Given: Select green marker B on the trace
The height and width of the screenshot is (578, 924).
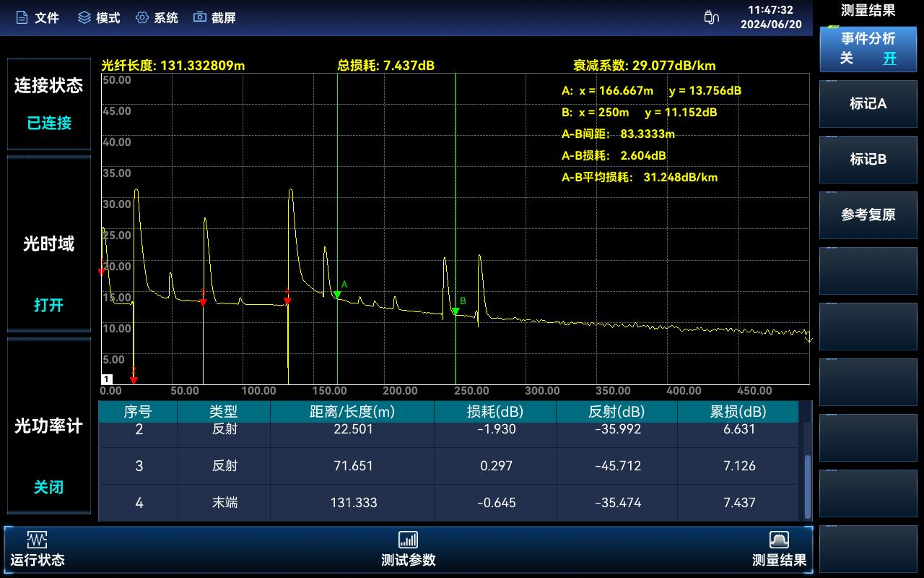Looking at the screenshot, I should [456, 311].
